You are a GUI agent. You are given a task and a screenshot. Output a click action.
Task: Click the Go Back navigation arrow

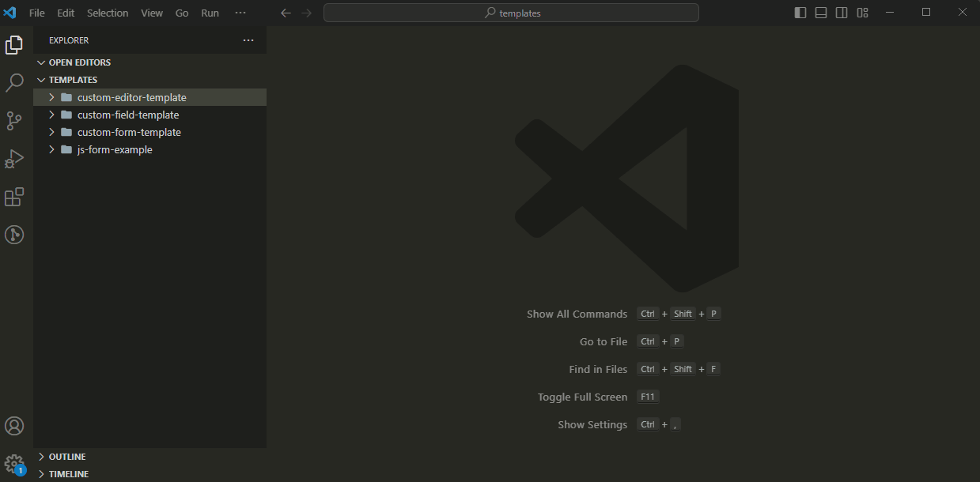click(x=286, y=12)
